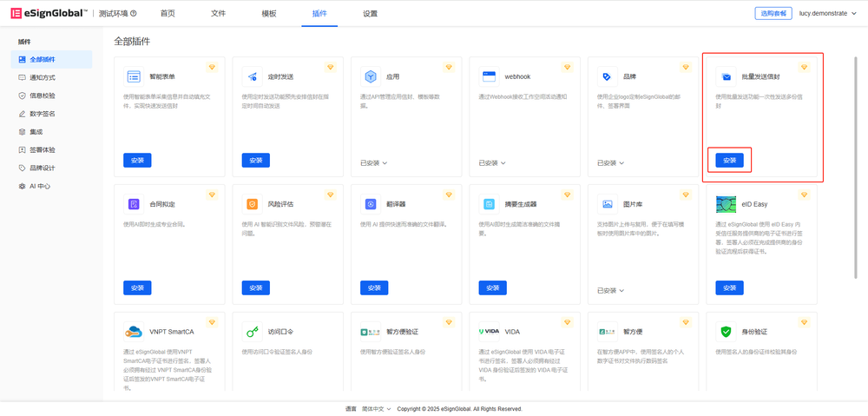Open the 智能表单 plugin icon
Image resolution: width=868 pixels, height=416 pixels.
pyautogui.click(x=134, y=76)
